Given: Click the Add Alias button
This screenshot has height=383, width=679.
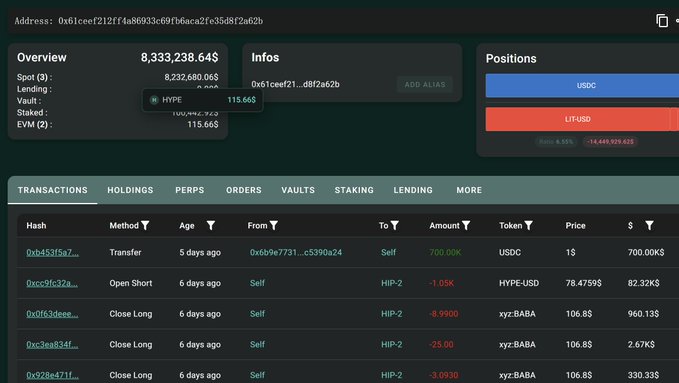Looking at the screenshot, I should click(x=425, y=84).
